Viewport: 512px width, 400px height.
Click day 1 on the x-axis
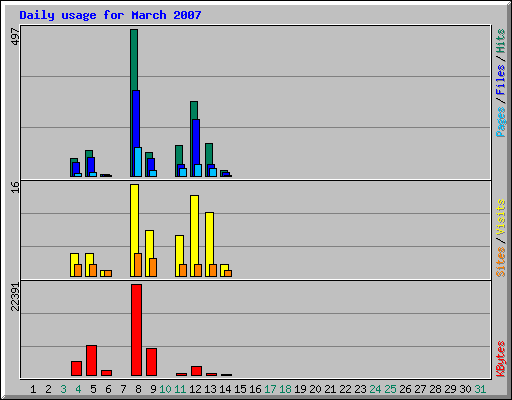coord(33,389)
